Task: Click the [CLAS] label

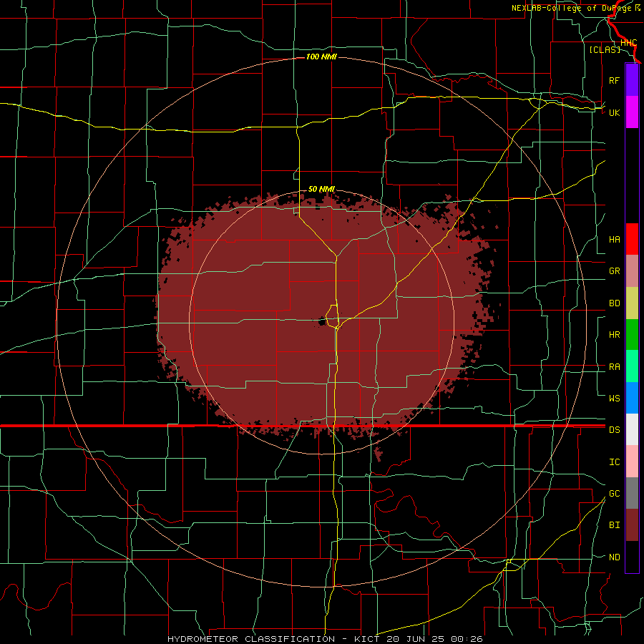Action: point(605,49)
